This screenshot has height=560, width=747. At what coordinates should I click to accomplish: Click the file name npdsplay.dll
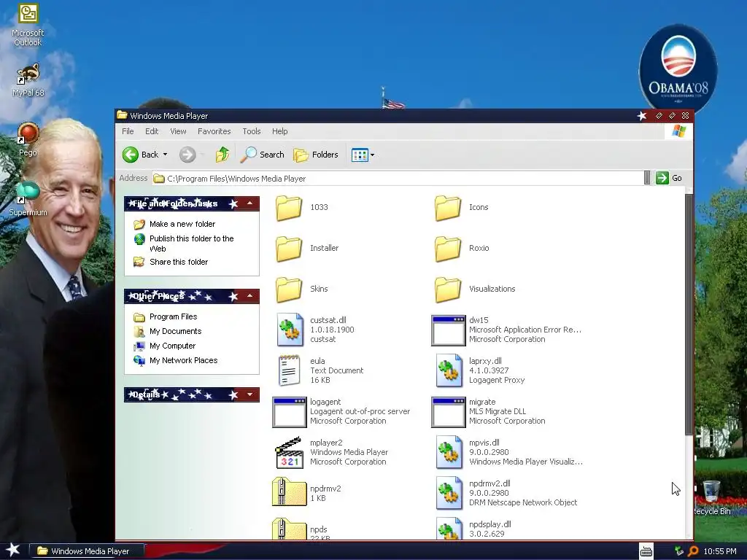(x=489, y=524)
